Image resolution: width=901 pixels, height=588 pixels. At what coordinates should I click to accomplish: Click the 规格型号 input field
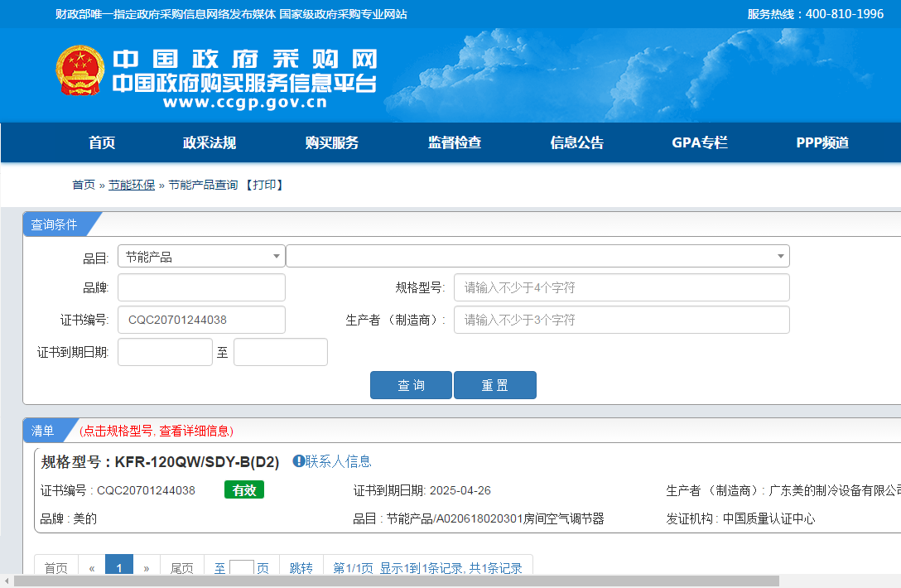(x=622, y=287)
